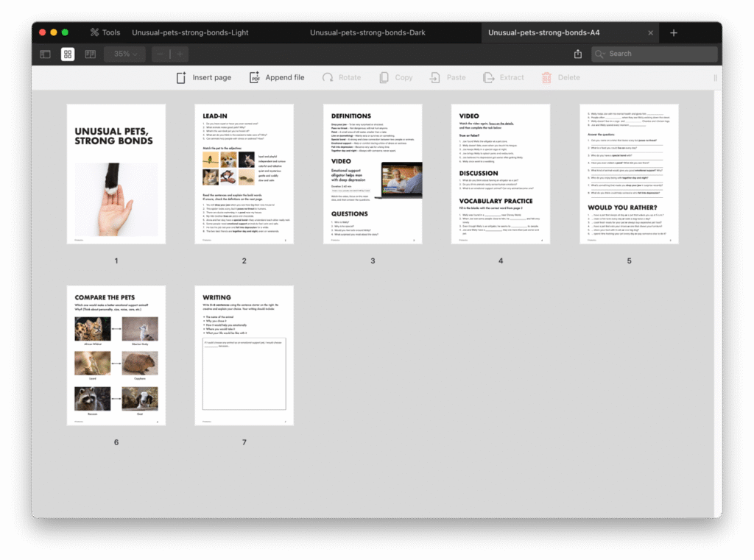Add a new tab with plus icon
This screenshot has width=754, height=560.
[x=674, y=33]
